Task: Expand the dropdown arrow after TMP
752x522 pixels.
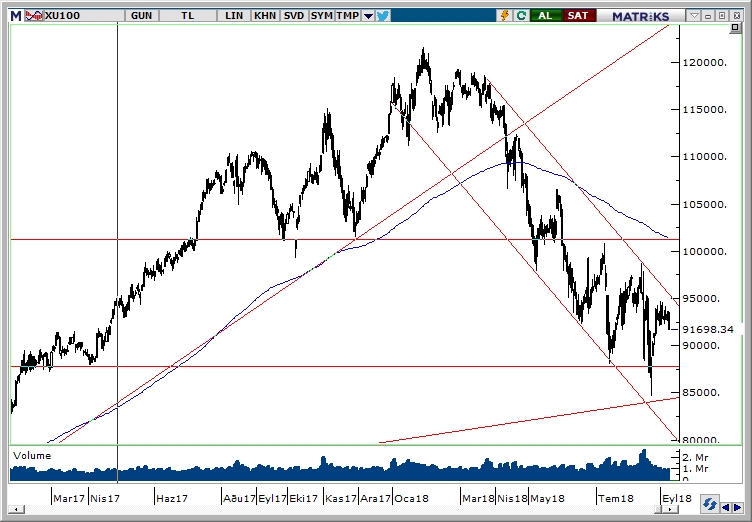Action: [368, 16]
